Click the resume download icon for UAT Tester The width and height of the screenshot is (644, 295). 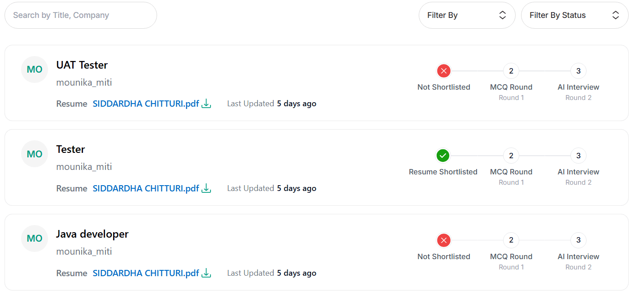[206, 103]
